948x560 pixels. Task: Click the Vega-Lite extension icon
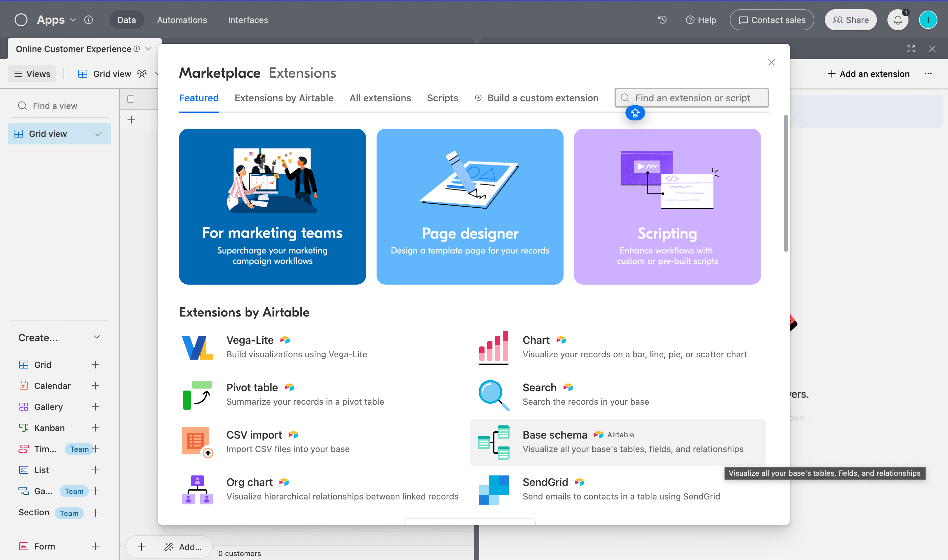tap(197, 347)
